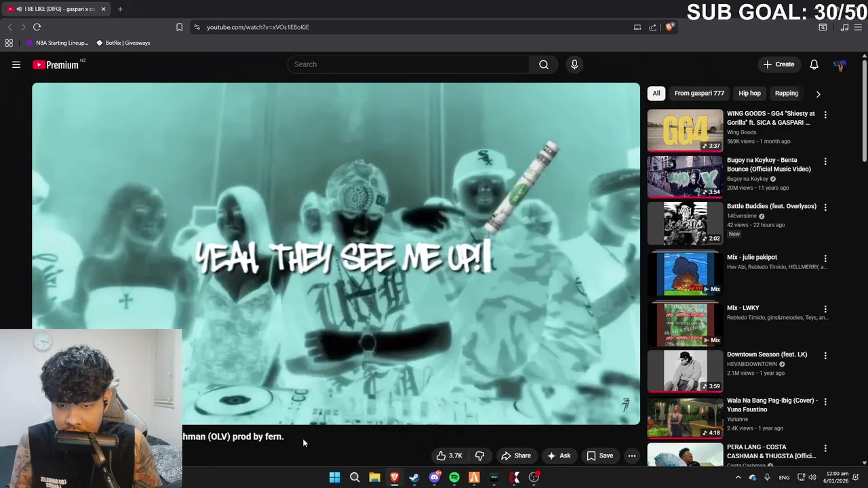Open Downtown Season video thumbnail
The width and height of the screenshot is (868, 488).
point(685,371)
